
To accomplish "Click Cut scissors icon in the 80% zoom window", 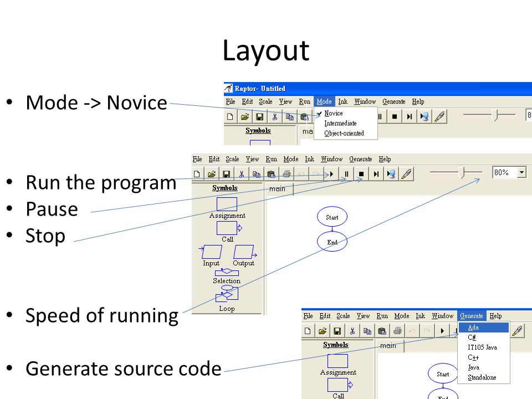I will pos(241,174).
